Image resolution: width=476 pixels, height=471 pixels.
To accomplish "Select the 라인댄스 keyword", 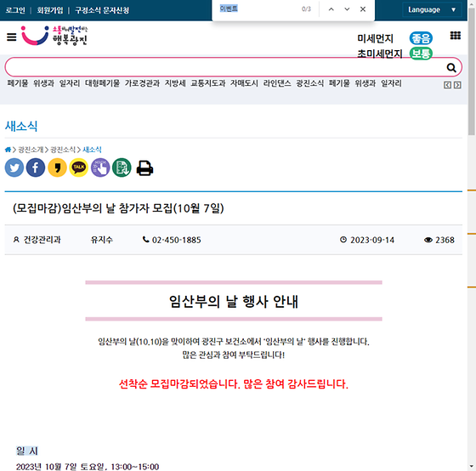I will click(277, 83).
